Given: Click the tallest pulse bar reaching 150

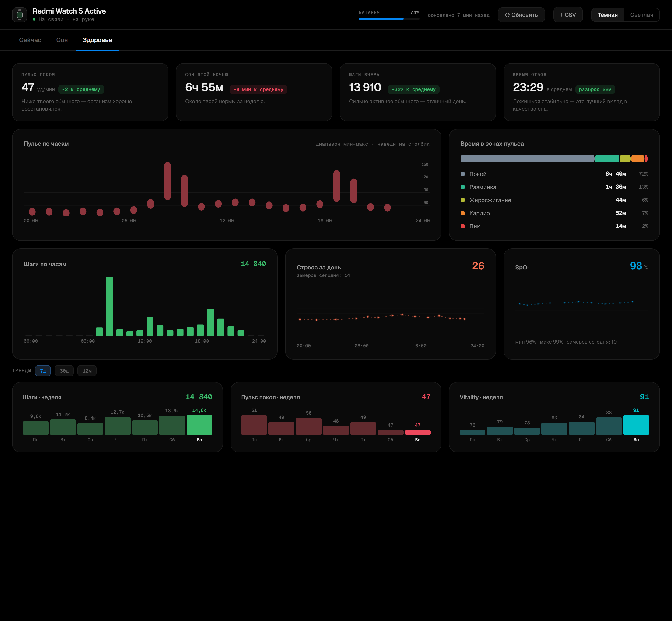Looking at the screenshot, I should click(168, 181).
